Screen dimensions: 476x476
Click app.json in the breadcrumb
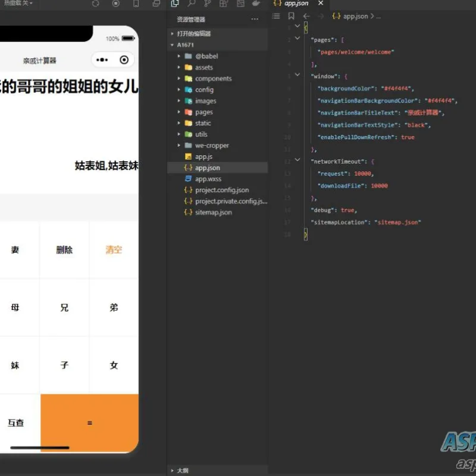355,17
